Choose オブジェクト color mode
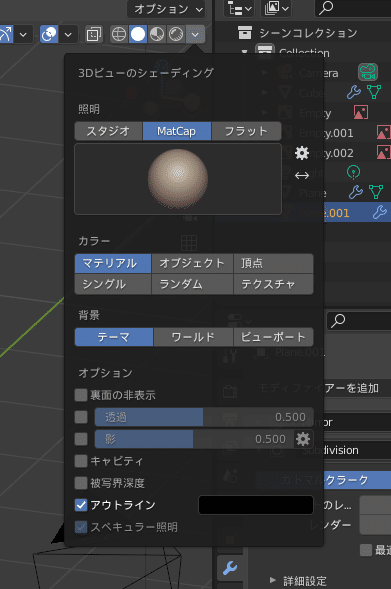This screenshot has width=391, height=589. tap(192, 263)
